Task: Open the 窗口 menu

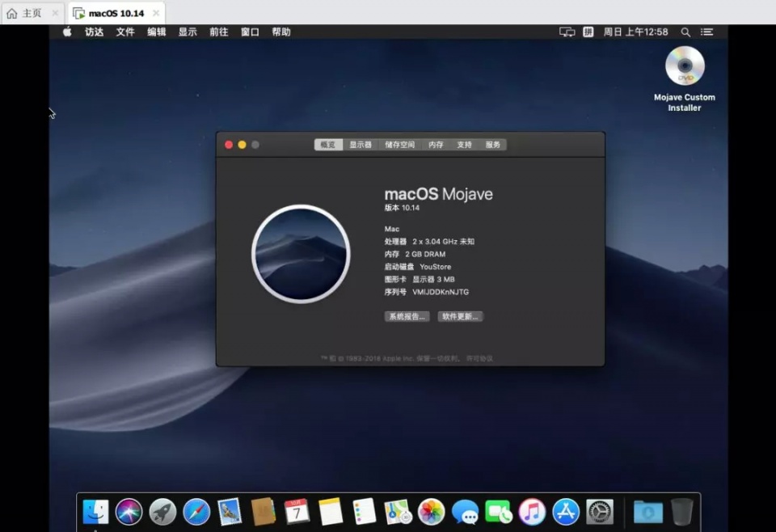Action: coord(250,32)
